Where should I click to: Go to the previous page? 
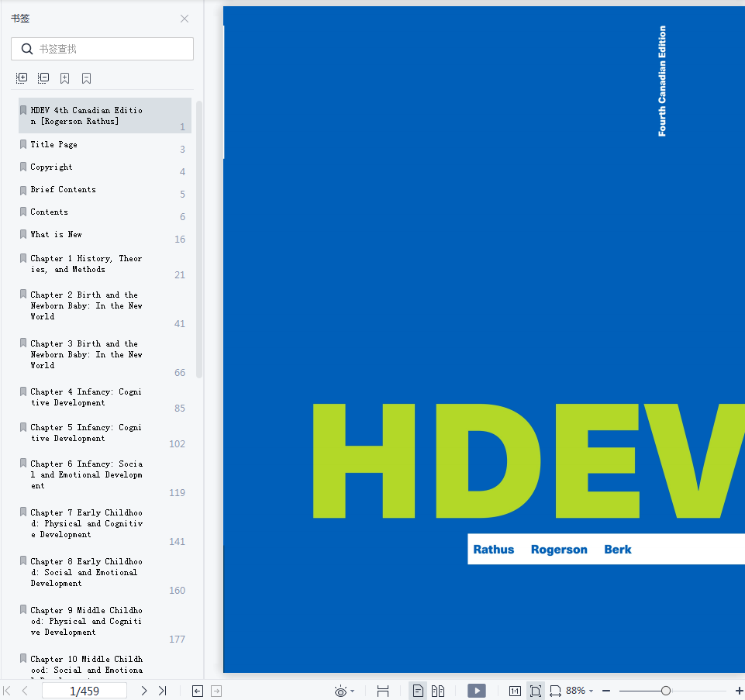click(x=25, y=691)
